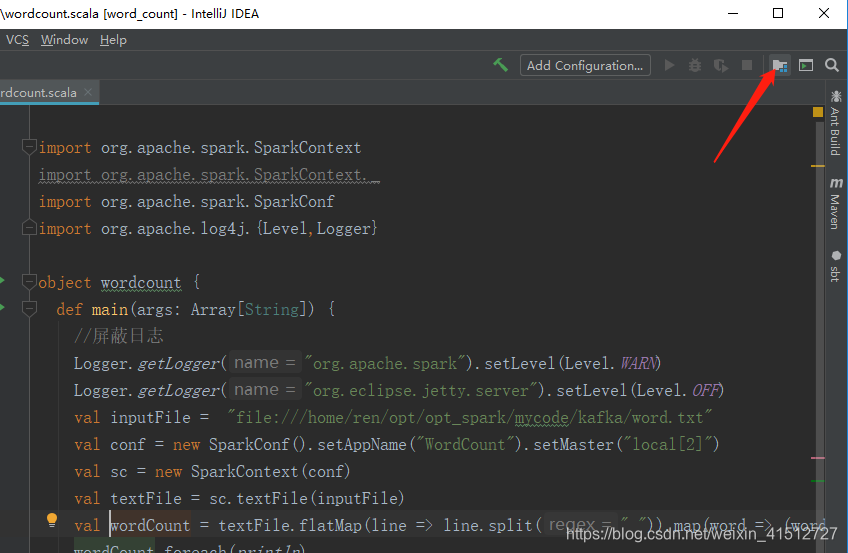Click the grayed unused import SparkContext._ line

(x=209, y=175)
